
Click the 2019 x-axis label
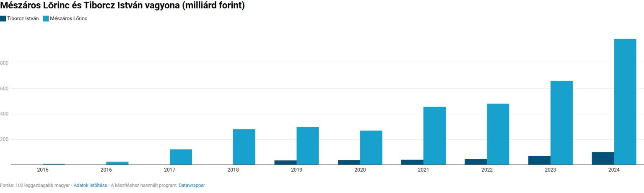click(x=296, y=170)
